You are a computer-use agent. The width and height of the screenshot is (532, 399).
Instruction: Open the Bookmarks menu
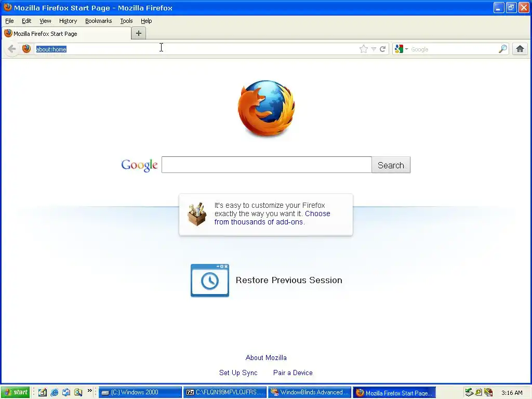pyautogui.click(x=98, y=21)
